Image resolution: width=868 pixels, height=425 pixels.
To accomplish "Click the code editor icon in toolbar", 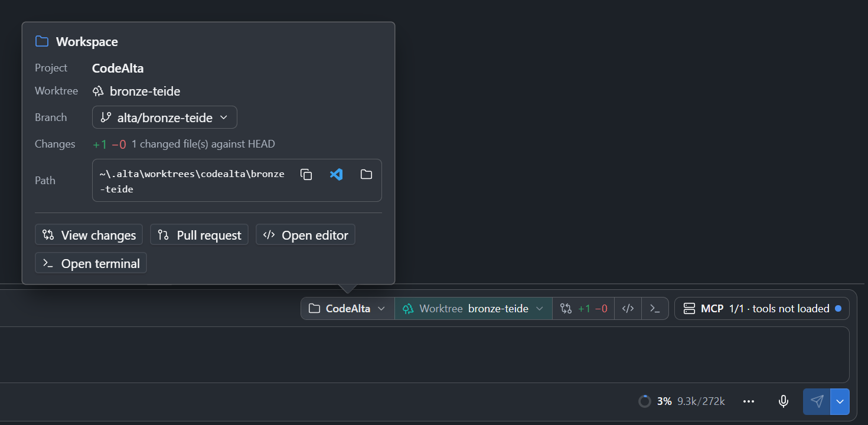I will click(628, 309).
